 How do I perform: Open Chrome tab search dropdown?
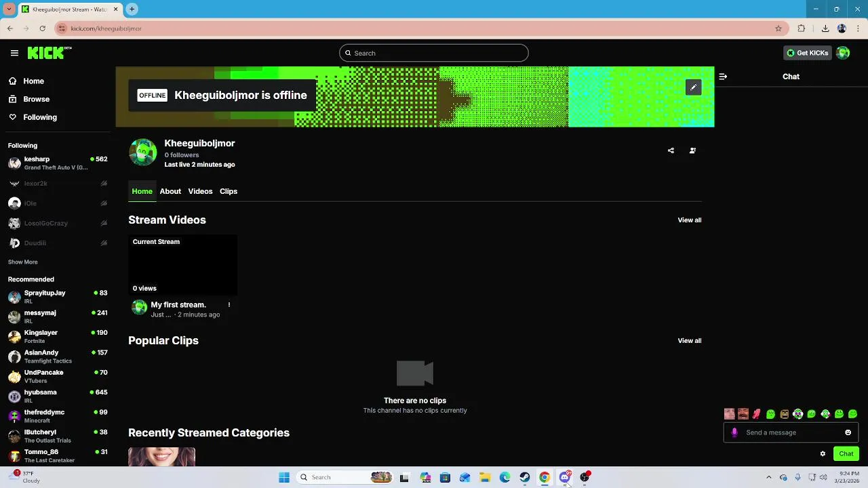point(9,9)
